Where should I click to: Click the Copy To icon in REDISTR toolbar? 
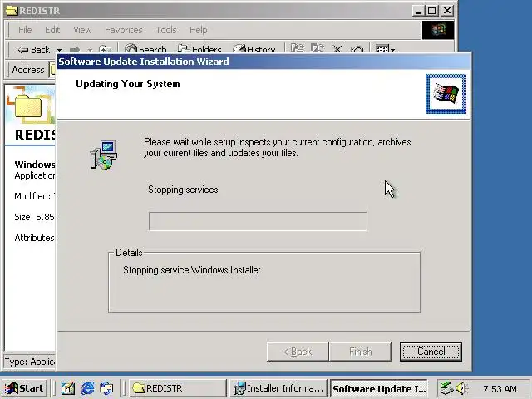click(x=318, y=48)
